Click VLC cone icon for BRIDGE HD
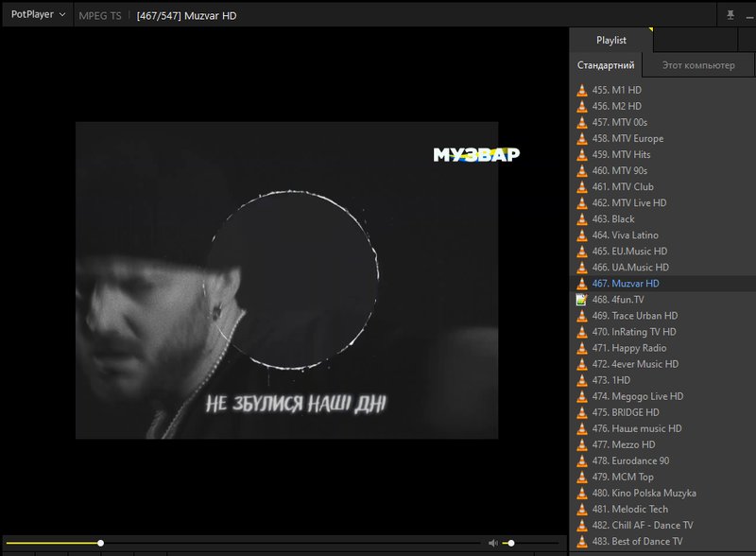This screenshot has width=756, height=556. [x=582, y=412]
